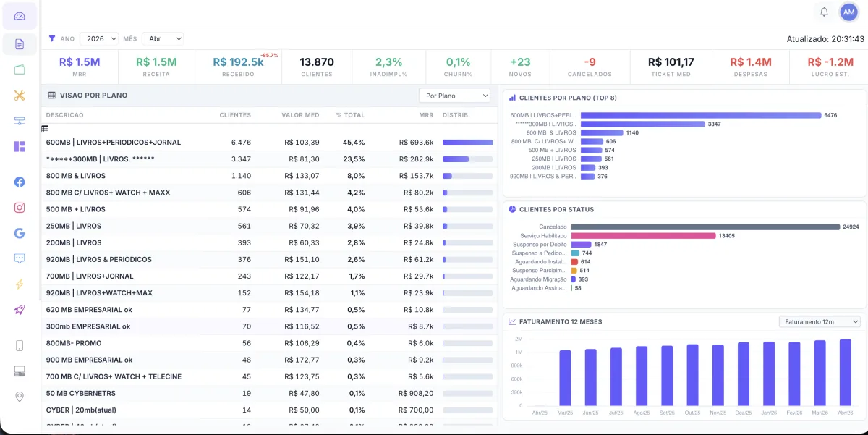Image resolution: width=868 pixels, height=435 pixels.
Task: Open the monitor screen icon in sidebar
Action: coord(20,371)
